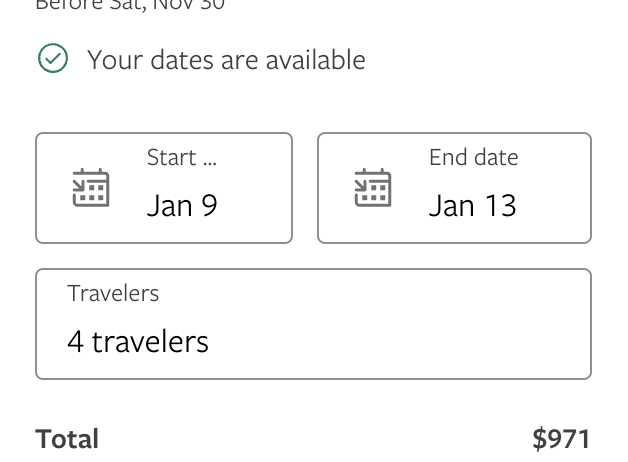Click the 'End date' label
This screenshot has width=628, height=462.
tap(473, 157)
